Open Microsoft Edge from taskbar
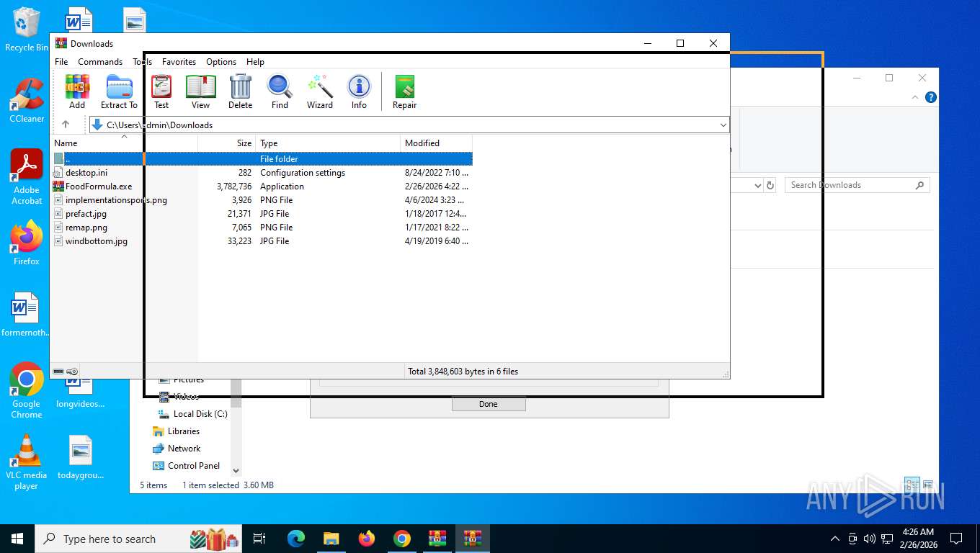Screen dimensions: 980x553 coord(296,539)
